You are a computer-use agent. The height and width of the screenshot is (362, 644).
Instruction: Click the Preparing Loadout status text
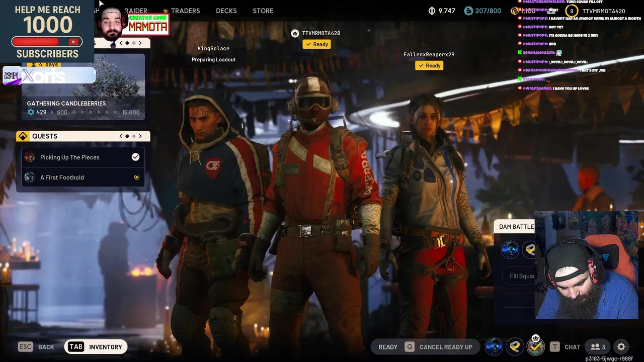point(213,59)
